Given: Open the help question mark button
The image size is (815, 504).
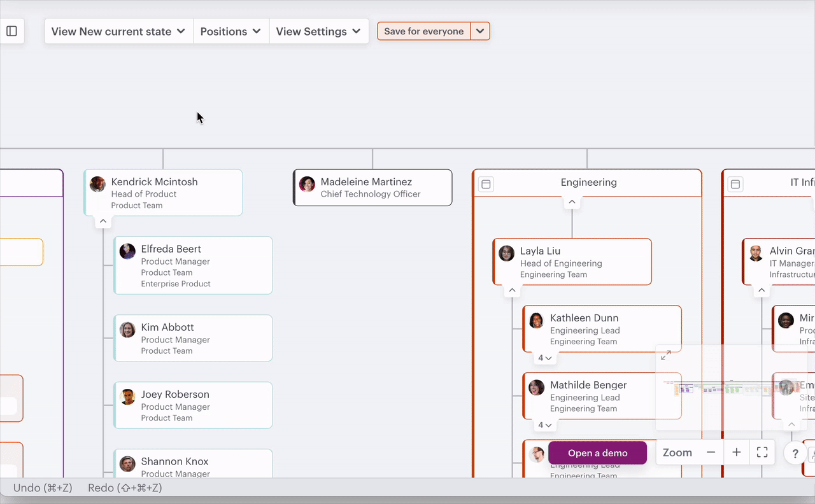Looking at the screenshot, I should click(795, 454).
